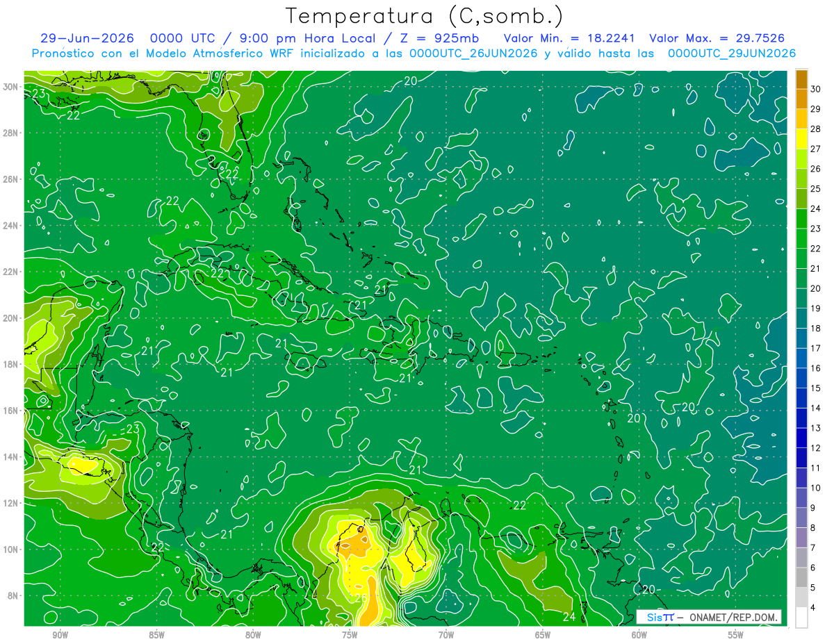This screenshot has height=644, width=834.
Task: Click the '55W' longitude label
Action: [736, 636]
